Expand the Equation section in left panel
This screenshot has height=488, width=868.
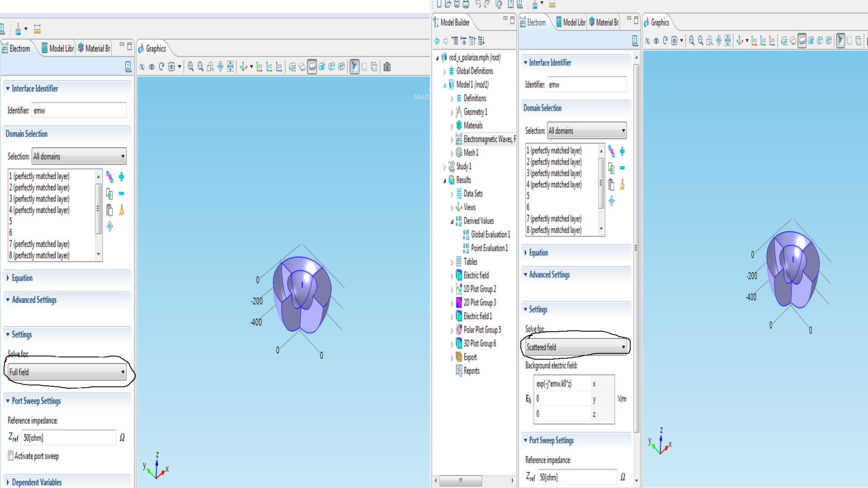[22, 278]
